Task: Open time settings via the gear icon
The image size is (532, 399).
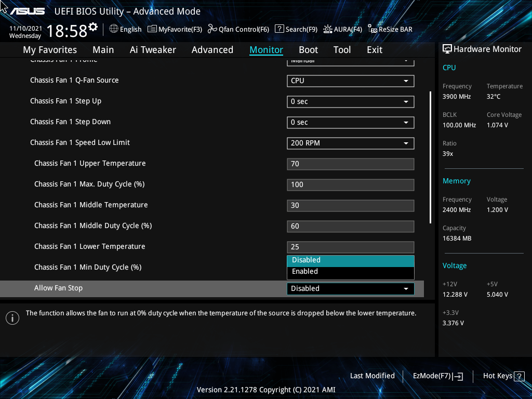Action: 93,27
